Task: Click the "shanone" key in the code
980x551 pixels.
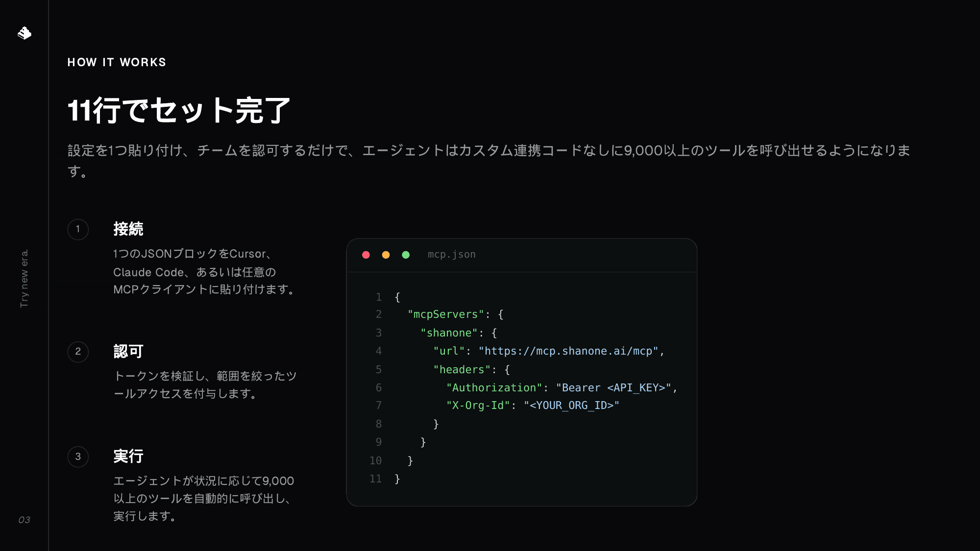Action: pyautogui.click(x=449, y=333)
